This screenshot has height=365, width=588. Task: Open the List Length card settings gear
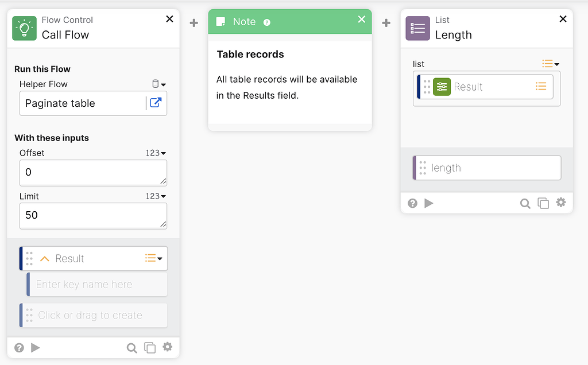coord(560,203)
